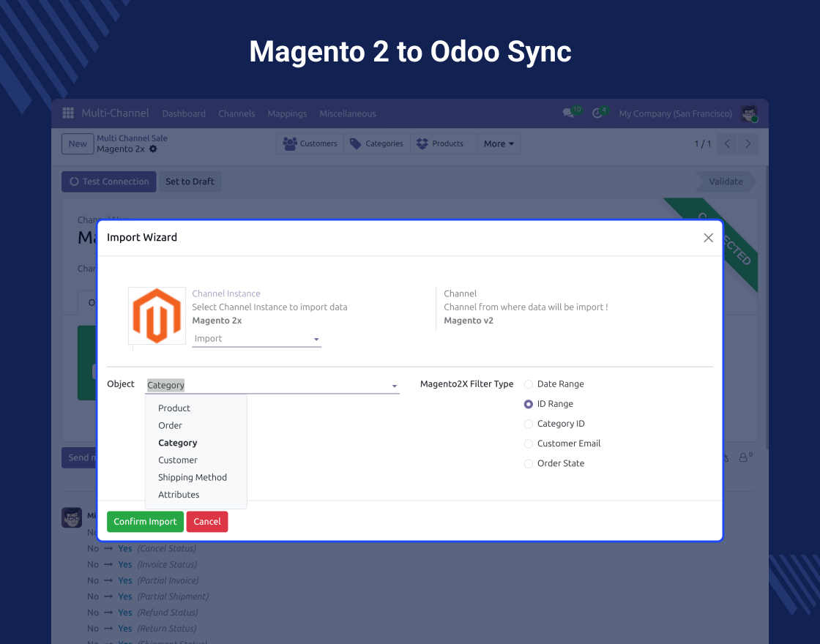The width and height of the screenshot is (820, 644).
Task: Click the Magento v2 channel text
Action: pyautogui.click(x=469, y=321)
